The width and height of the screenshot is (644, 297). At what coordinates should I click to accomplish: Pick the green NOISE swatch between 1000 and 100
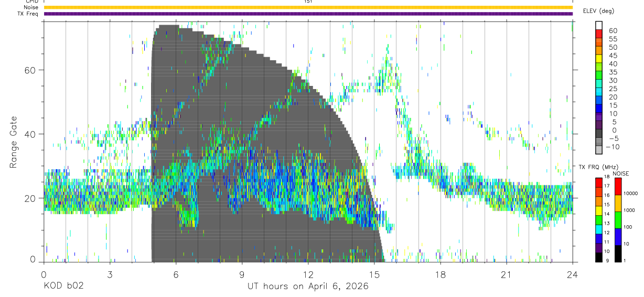[618, 220]
